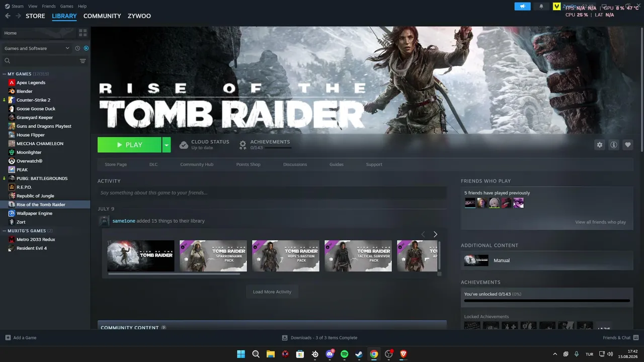
Task: Open the ZYWOO profile tab
Action: 139,16
